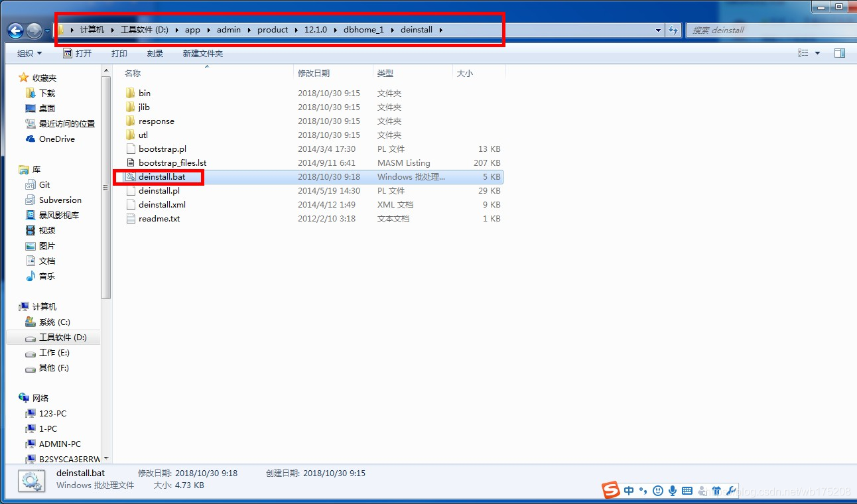Select app in the address breadcrumb
The height and width of the screenshot is (504, 857).
pos(192,30)
